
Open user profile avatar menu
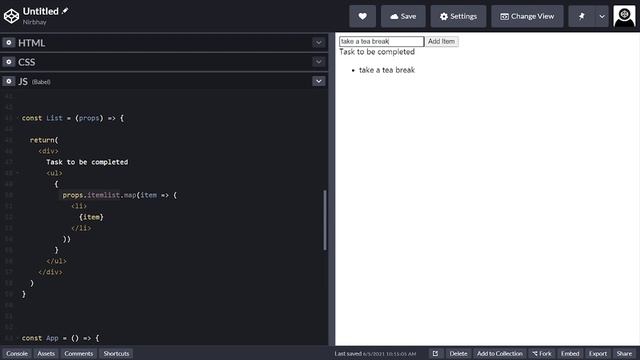click(x=624, y=16)
